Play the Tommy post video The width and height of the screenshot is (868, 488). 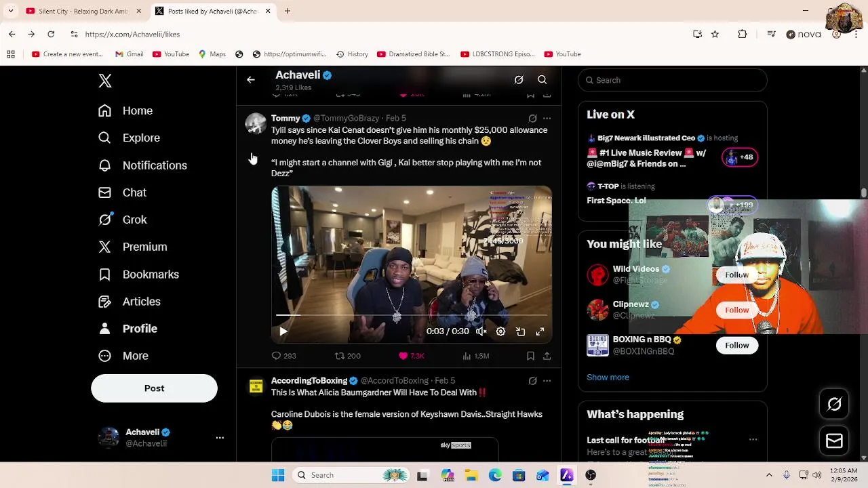point(283,331)
